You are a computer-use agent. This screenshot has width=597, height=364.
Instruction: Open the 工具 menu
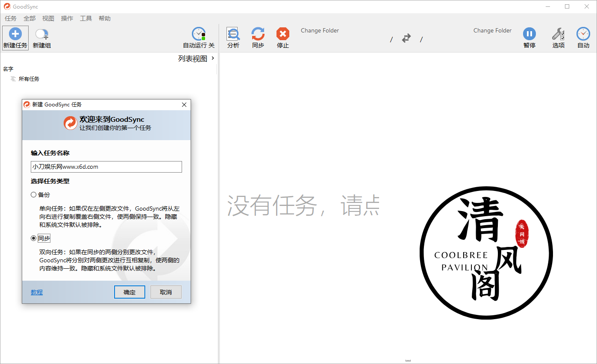pyautogui.click(x=86, y=18)
